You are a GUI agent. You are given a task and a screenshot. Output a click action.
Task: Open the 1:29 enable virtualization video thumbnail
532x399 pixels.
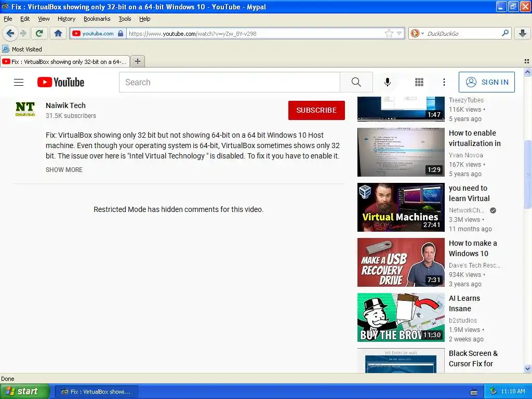coord(401,152)
